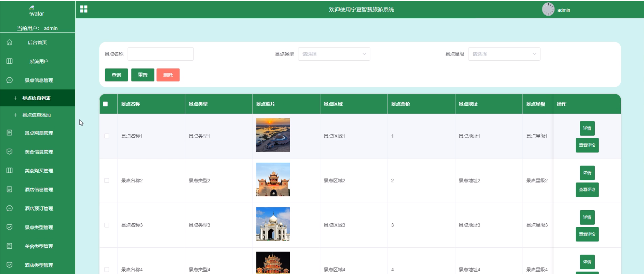
Task: Click 查看评论 button for 景点名称1
Action: (587, 145)
